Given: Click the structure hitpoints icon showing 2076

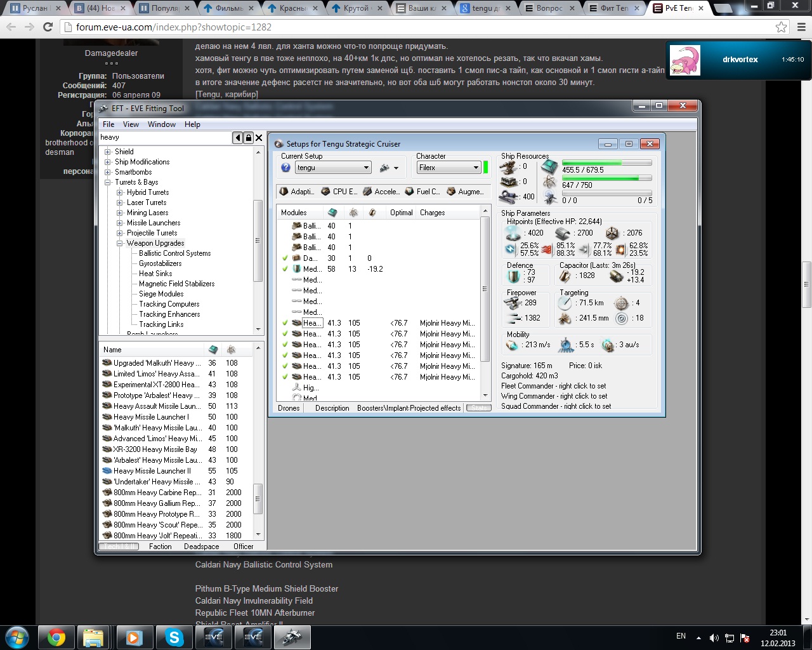Looking at the screenshot, I should [x=612, y=233].
